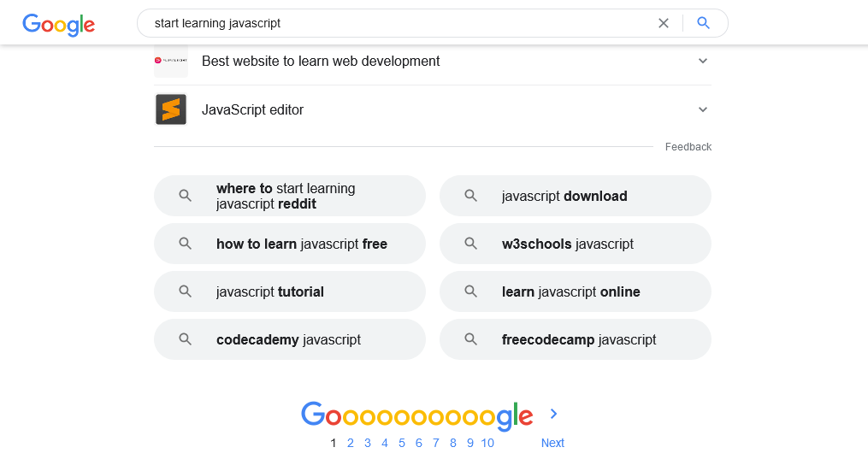868x465 pixels.
Task: Click the blue search magnifier icon
Action: click(x=703, y=23)
